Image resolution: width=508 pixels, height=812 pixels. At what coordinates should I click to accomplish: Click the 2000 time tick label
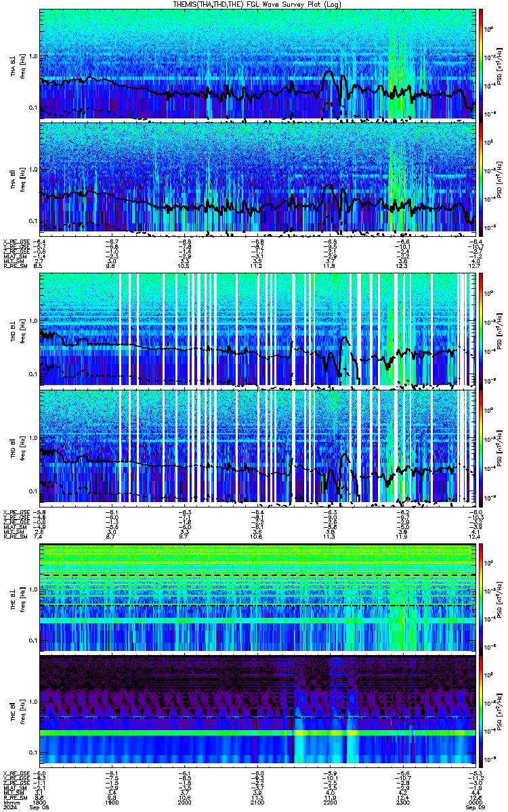[185, 803]
